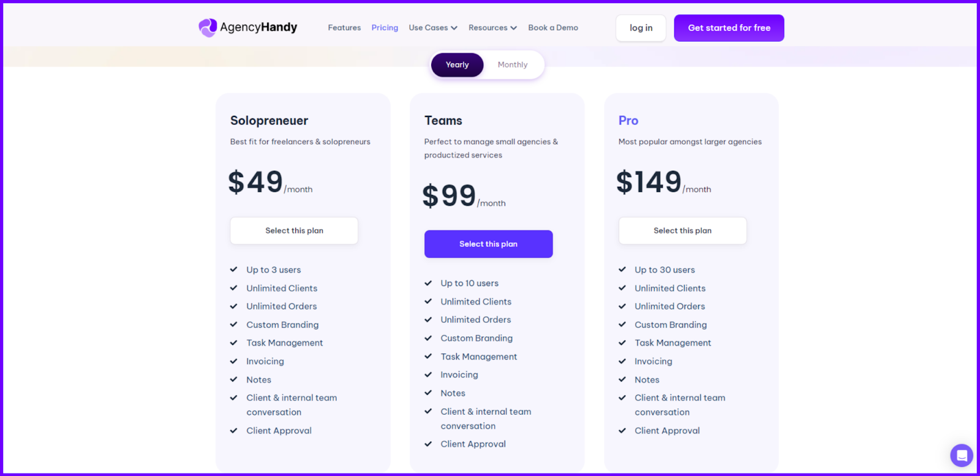Select the Yearly billing option
The height and width of the screenshot is (476, 980).
click(457, 64)
